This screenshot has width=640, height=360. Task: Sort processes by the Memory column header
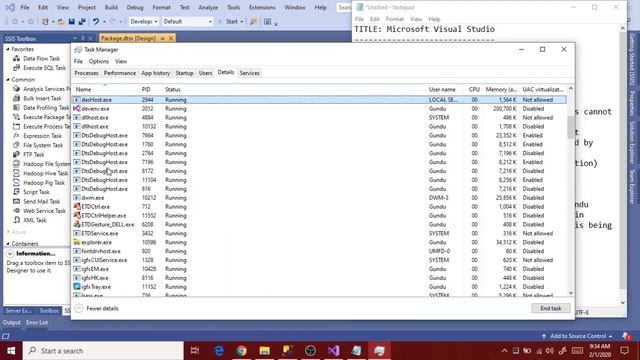click(x=501, y=89)
